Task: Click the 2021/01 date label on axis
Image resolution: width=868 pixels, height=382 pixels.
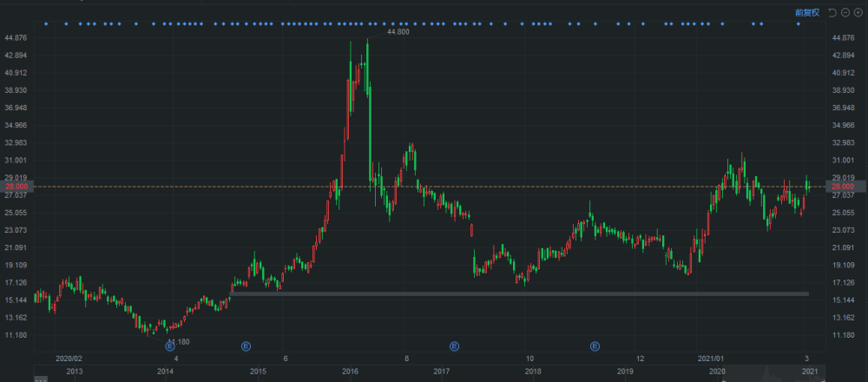Action: coord(712,358)
